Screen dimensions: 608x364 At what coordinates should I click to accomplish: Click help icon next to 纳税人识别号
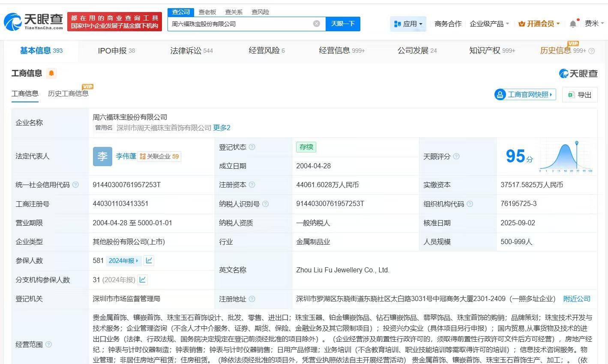265,204
